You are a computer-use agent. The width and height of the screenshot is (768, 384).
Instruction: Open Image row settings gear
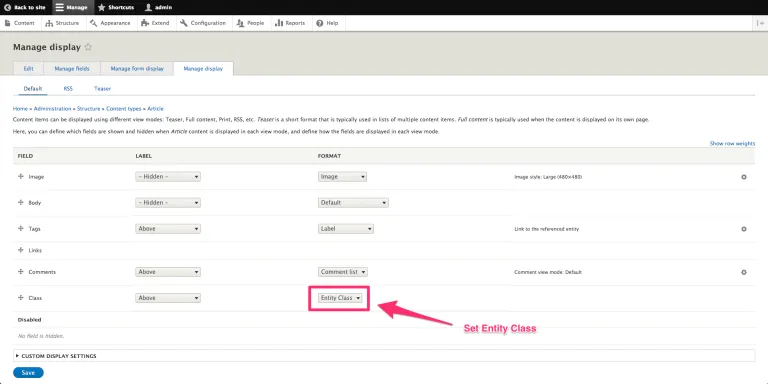744,177
